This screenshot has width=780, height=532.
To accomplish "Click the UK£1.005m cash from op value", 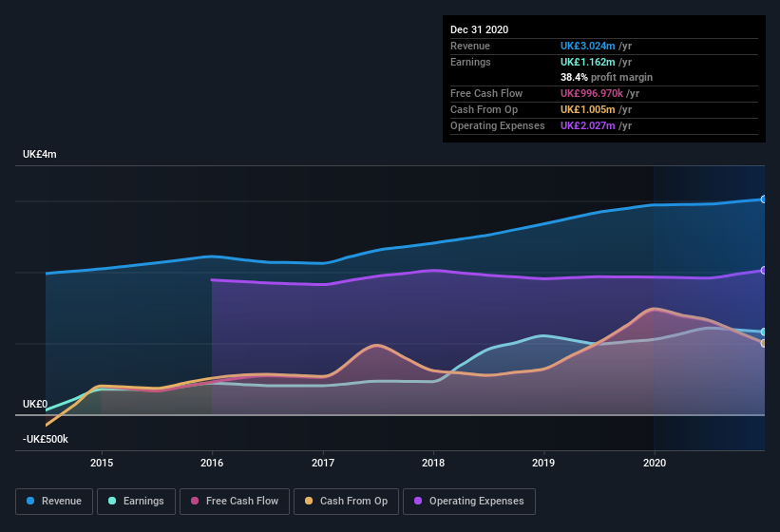I will click(x=587, y=109).
